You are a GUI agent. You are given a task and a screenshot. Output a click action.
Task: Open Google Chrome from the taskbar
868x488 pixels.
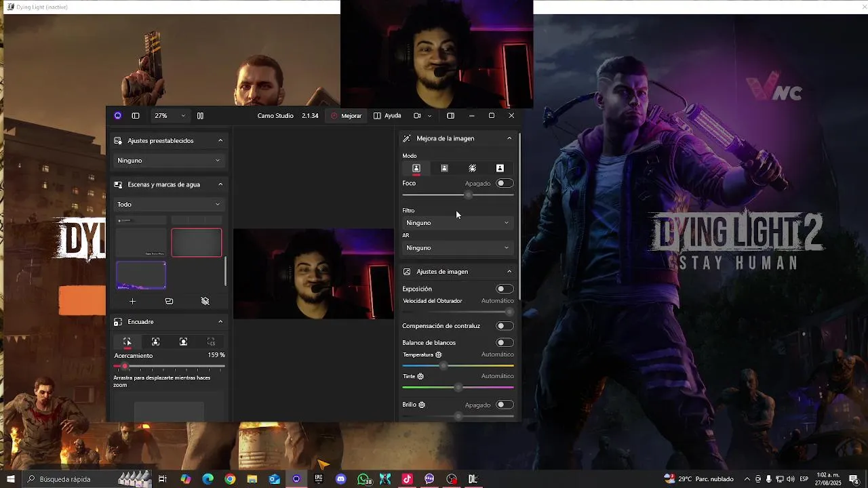[x=230, y=479]
